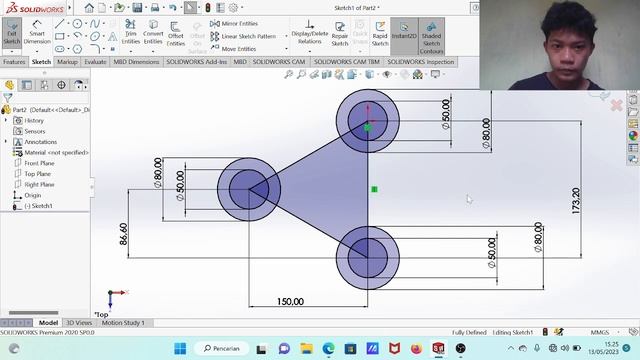Image resolution: width=640 pixels, height=360 pixels.
Task: Switch to the MBD Dimensions tab
Action: click(136, 62)
